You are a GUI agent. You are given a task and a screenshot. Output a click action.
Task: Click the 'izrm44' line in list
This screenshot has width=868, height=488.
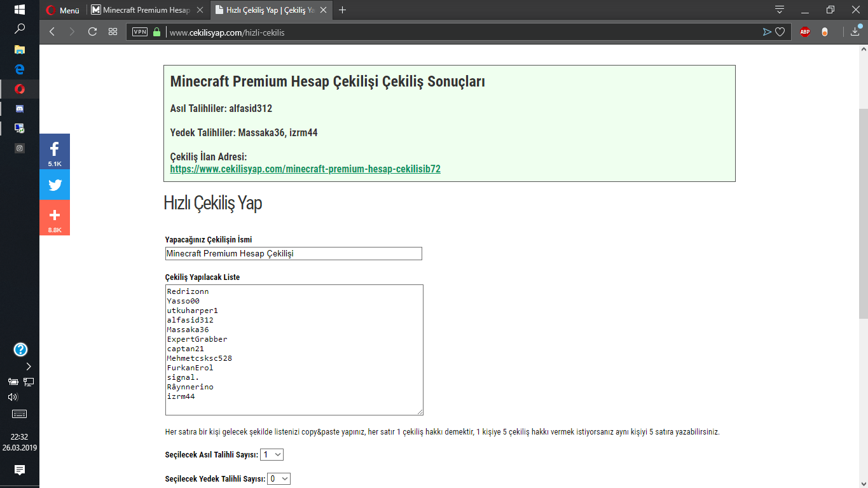tap(181, 396)
